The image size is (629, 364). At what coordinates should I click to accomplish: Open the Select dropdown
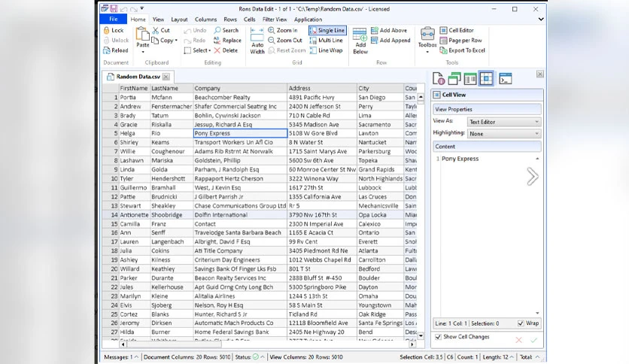[197, 50]
